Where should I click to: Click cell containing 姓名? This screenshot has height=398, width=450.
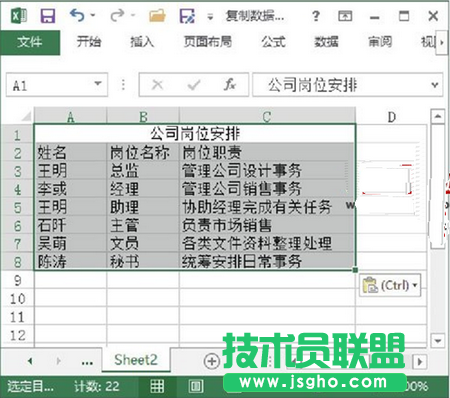pos(70,153)
